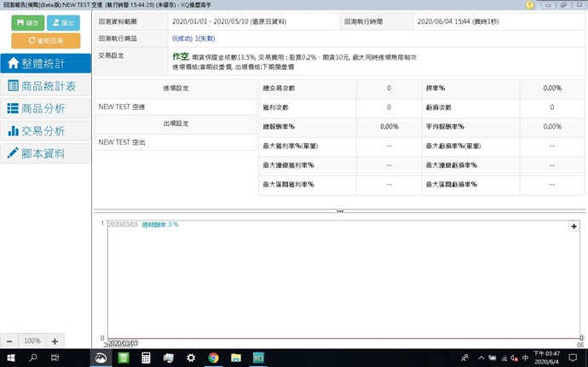
Task: Open the NEW TEST 空出 exit script
Action: tap(123, 142)
